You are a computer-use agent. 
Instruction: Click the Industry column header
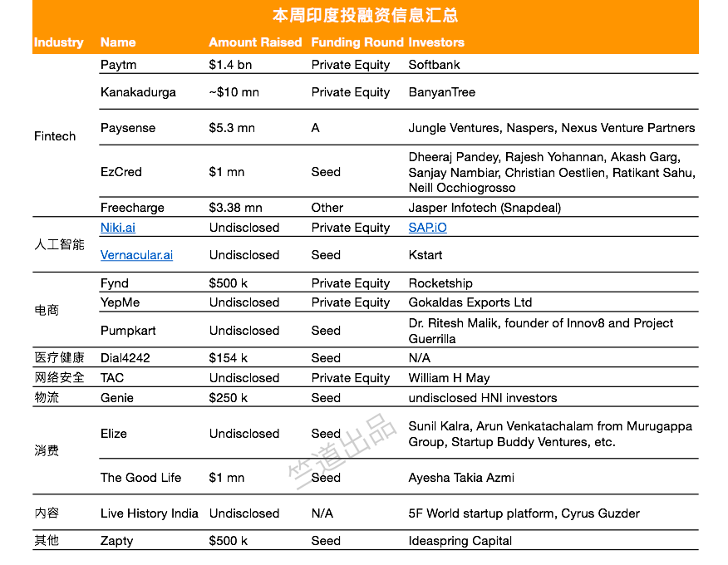click(58, 42)
